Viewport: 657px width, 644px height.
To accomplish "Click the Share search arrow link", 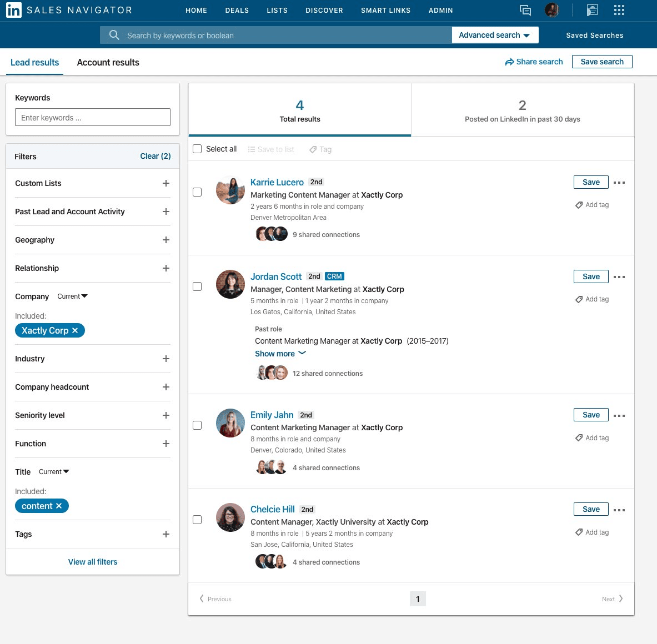I will point(534,62).
